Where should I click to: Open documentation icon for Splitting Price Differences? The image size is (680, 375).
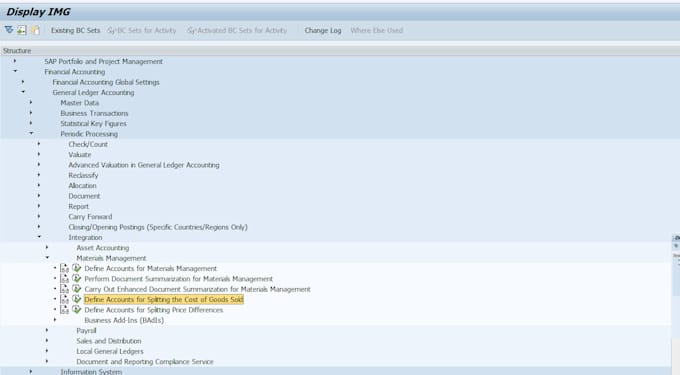(x=64, y=310)
